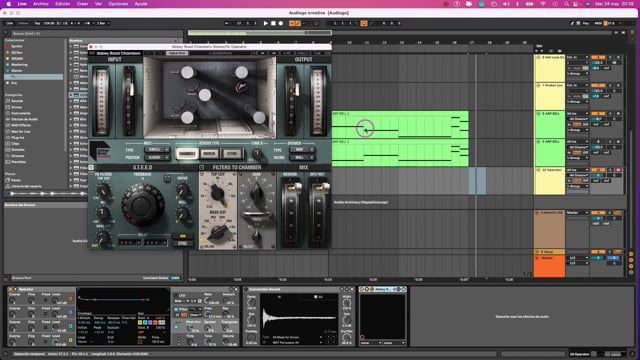Select the center microphone in the chamber view
The width and height of the screenshot is (640, 360).
(x=205, y=95)
